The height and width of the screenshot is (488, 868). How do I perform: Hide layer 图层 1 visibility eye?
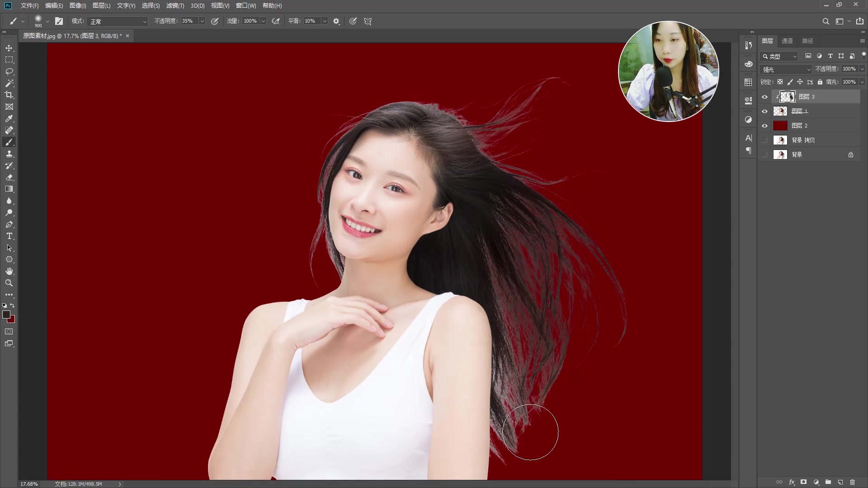(x=765, y=111)
